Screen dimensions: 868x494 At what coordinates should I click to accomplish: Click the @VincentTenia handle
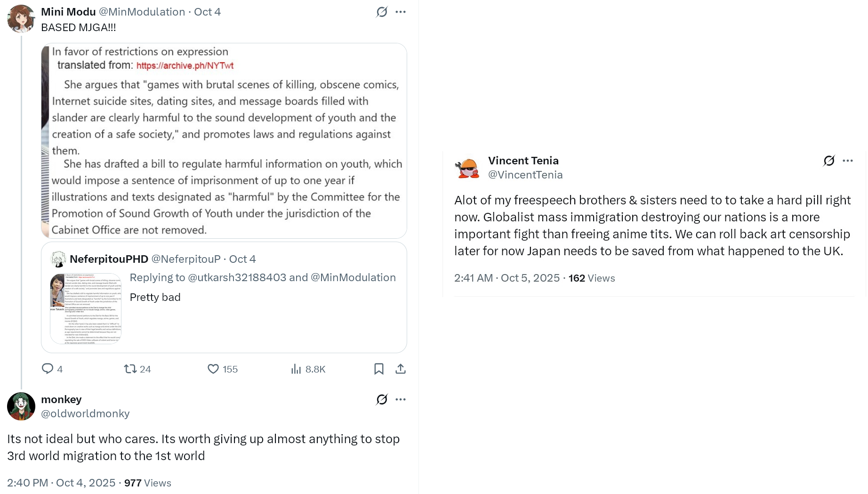(525, 175)
